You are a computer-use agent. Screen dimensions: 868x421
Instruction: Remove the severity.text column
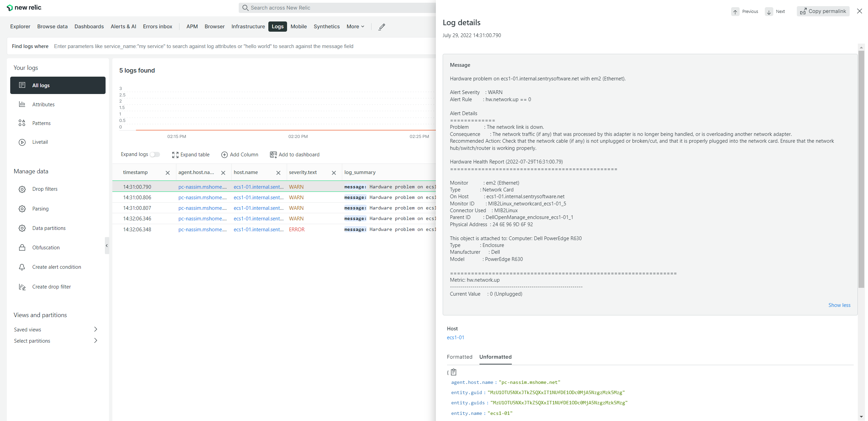click(x=334, y=173)
